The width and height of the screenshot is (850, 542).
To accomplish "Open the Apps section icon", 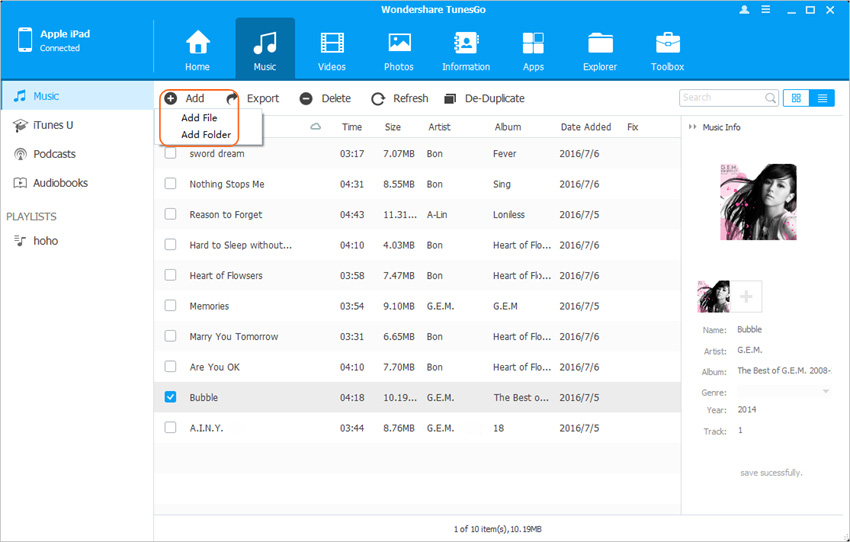I will 533,44.
